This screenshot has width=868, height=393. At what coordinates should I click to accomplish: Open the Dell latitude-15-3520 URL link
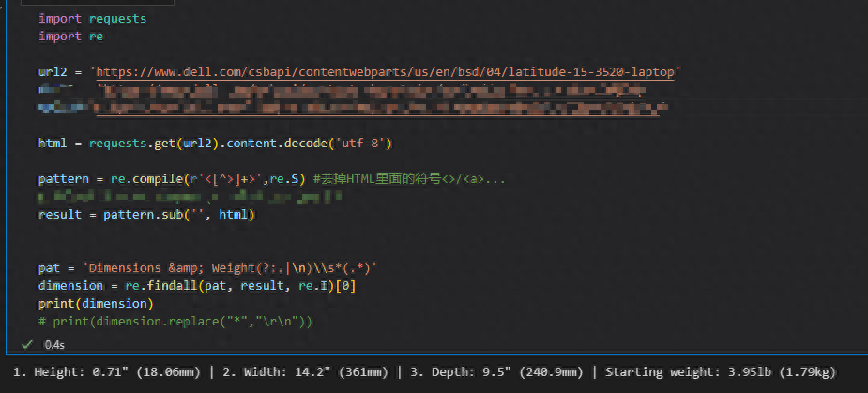click(388, 71)
